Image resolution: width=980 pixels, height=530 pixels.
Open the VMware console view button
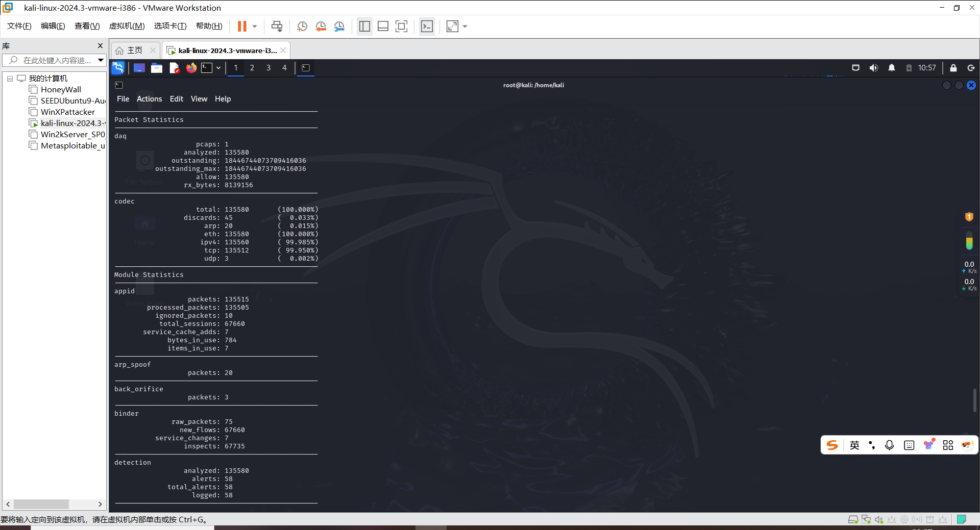point(427,26)
